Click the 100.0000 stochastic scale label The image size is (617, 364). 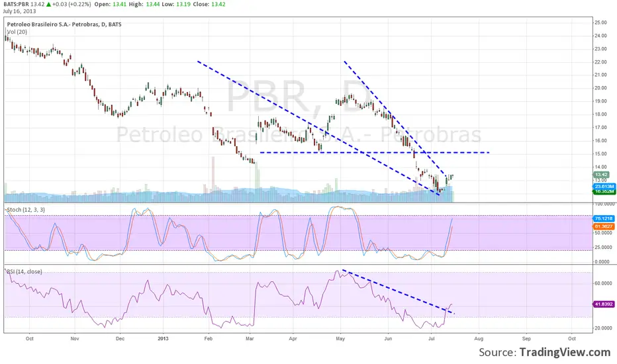605,204
